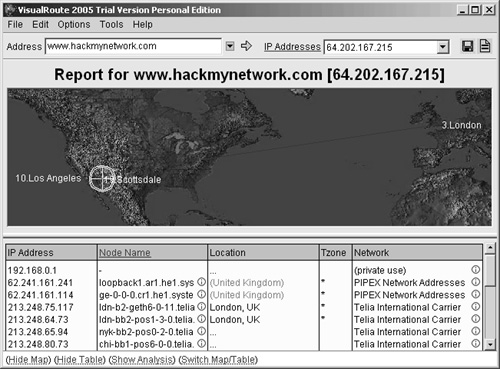Click the Show Analysis link
The height and width of the screenshot is (369, 500).
[x=142, y=360]
